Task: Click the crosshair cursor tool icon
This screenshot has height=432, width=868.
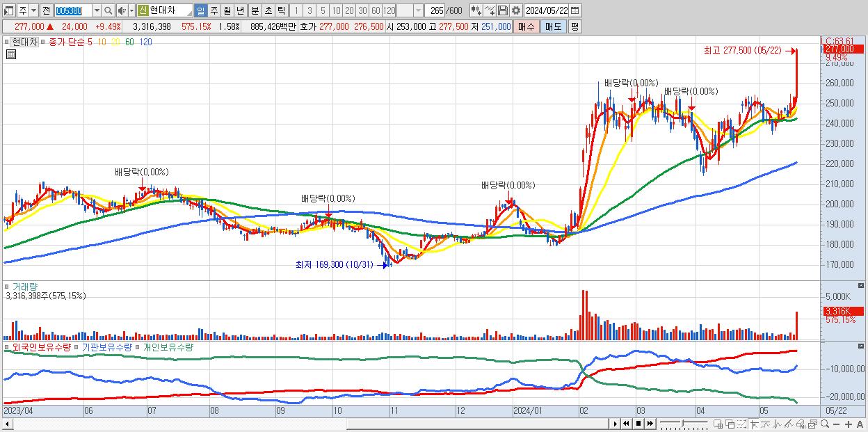Action: pos(755,424)
